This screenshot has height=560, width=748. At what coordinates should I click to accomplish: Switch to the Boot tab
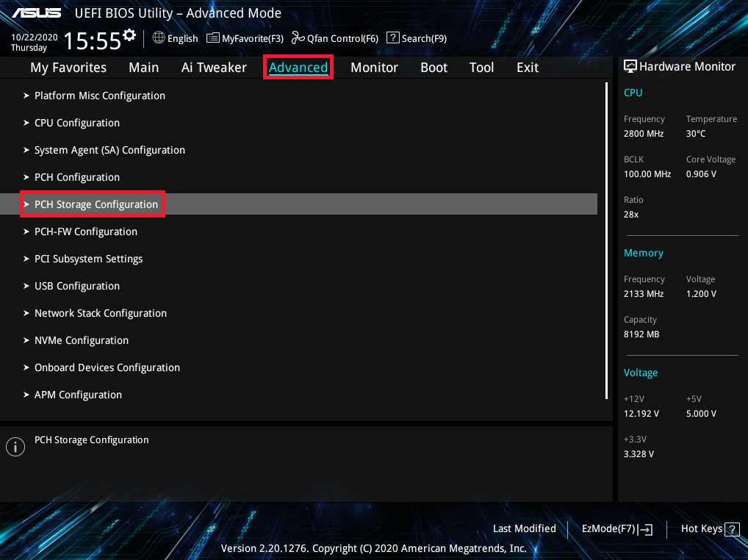(x=434, y=68)
